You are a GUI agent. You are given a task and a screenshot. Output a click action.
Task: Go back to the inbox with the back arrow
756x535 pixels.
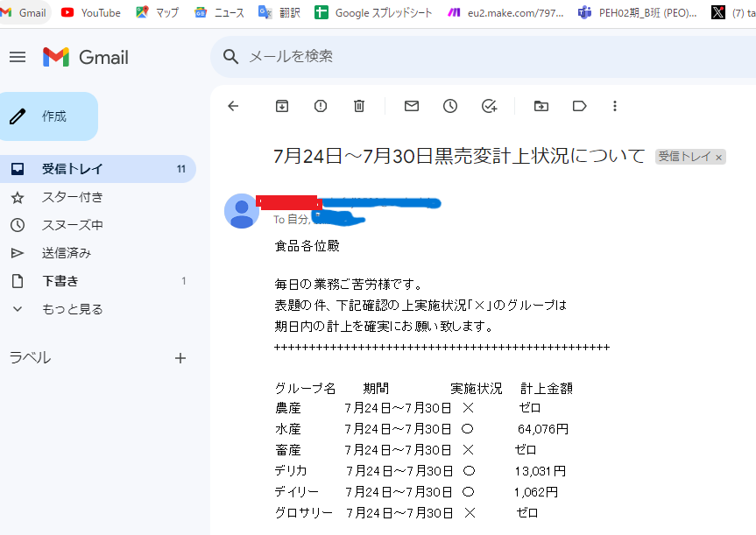click(232, 105)
